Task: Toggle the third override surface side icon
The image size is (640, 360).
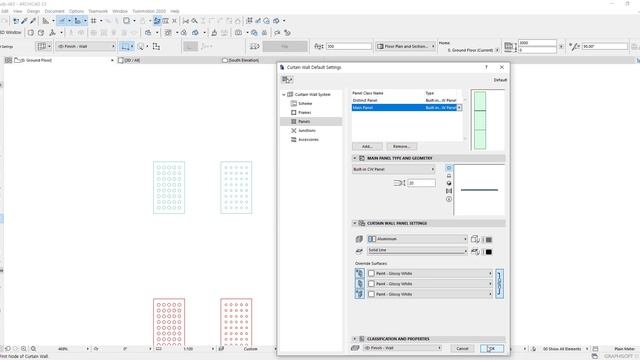Action: [360, 294]
